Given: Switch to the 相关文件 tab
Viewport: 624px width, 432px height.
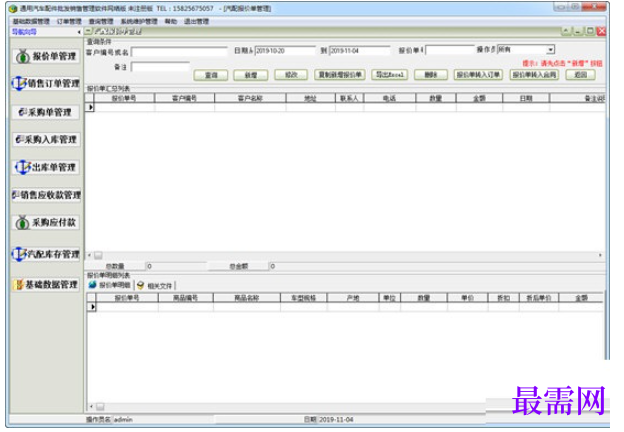Looking at the screenshot, I should (x=155, y=285).
